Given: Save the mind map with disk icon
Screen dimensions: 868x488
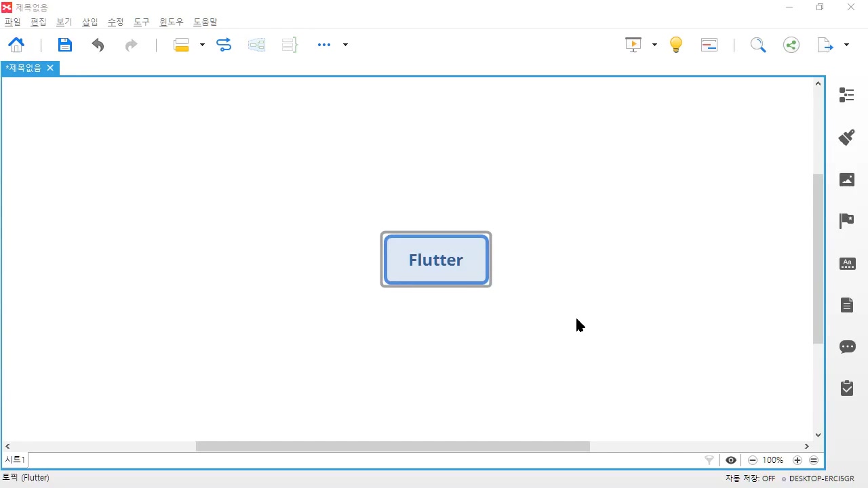Looking at the screenshot, I should (x=64, y=45).
